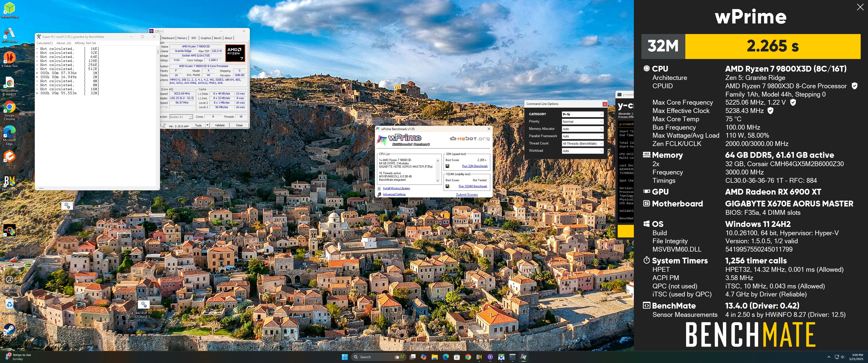Launch Steam from the desktop

[9, 331]
